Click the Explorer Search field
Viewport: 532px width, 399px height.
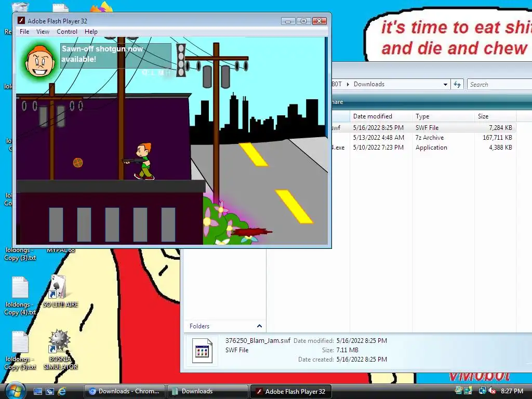pos(499,85)
